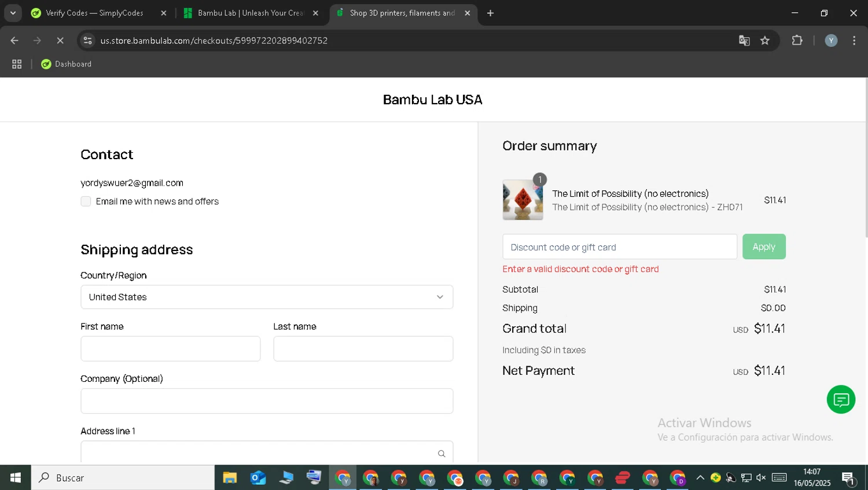Click the browser back arrow
Screen dimensions: 868x490
pos(14,40)
